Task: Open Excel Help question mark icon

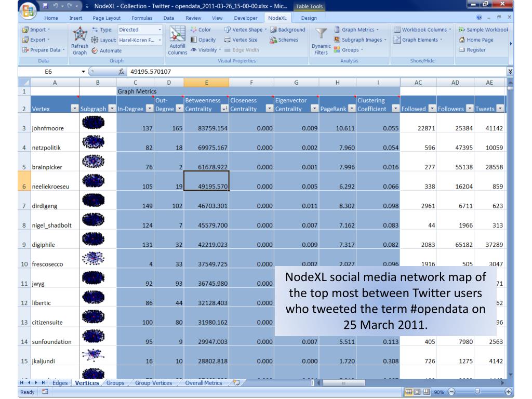Action: [x=479, y=17]
